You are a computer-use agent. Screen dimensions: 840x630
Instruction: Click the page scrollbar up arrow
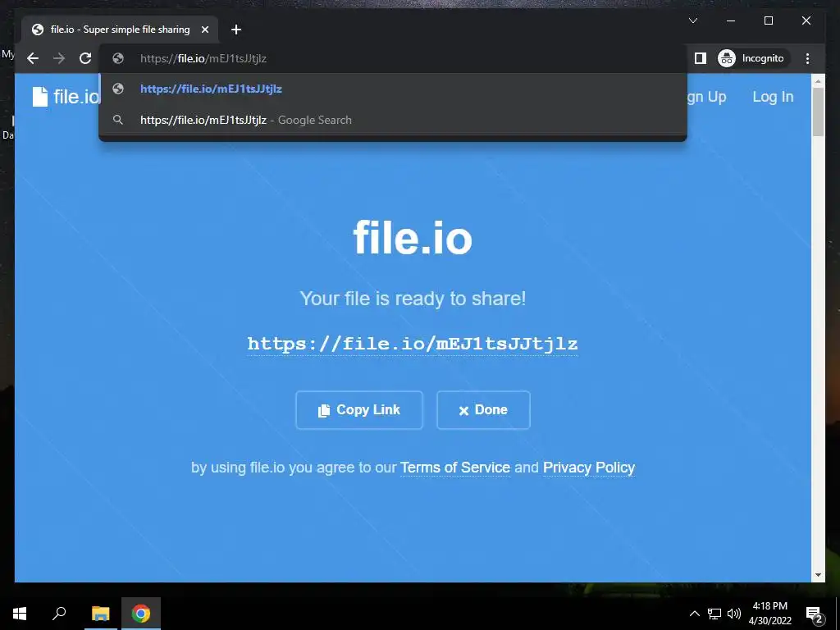tap(818, 81)
